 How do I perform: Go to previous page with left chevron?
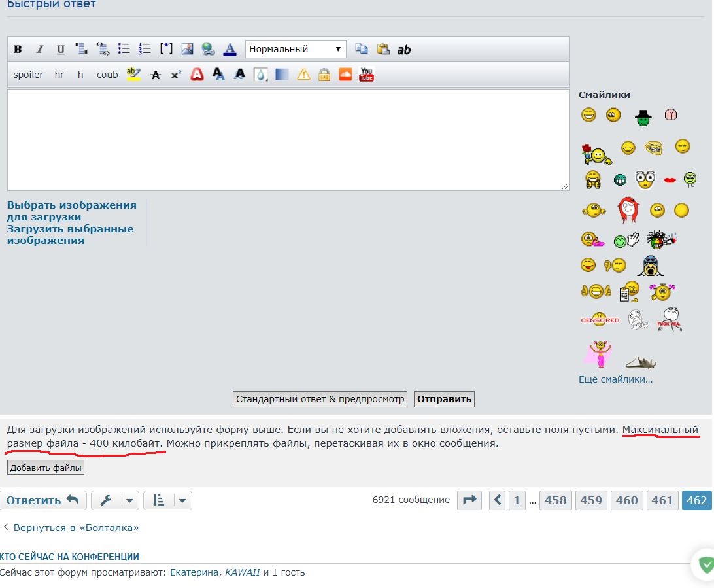pos(498,500)
